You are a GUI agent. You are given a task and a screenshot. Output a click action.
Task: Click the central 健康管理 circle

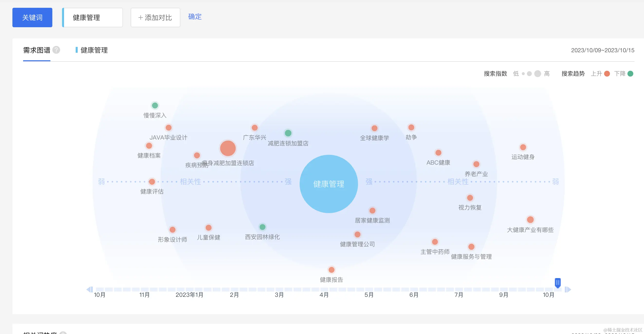[x=329, y=184]
